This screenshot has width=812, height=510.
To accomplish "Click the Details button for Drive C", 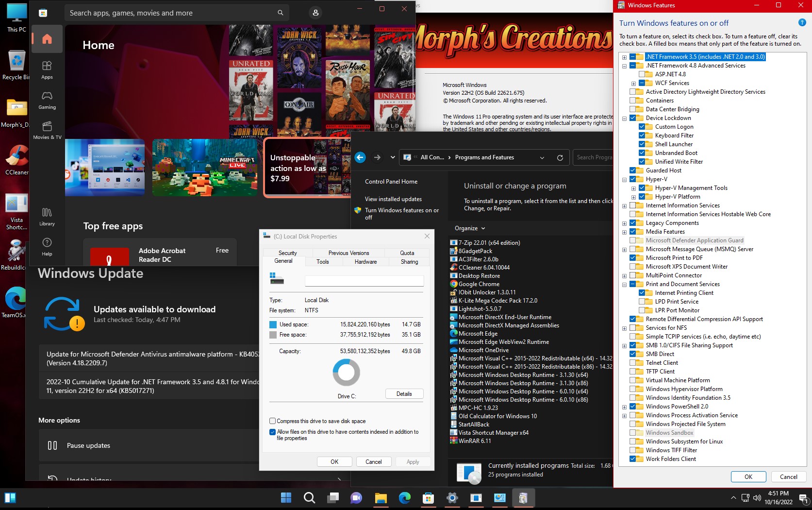I will [404, 394].
